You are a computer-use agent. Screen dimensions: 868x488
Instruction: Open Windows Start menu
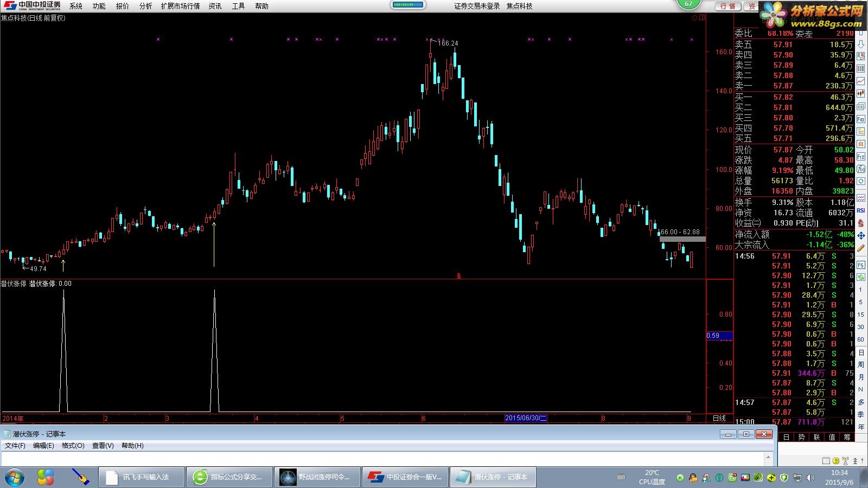(x=15, y=477)
